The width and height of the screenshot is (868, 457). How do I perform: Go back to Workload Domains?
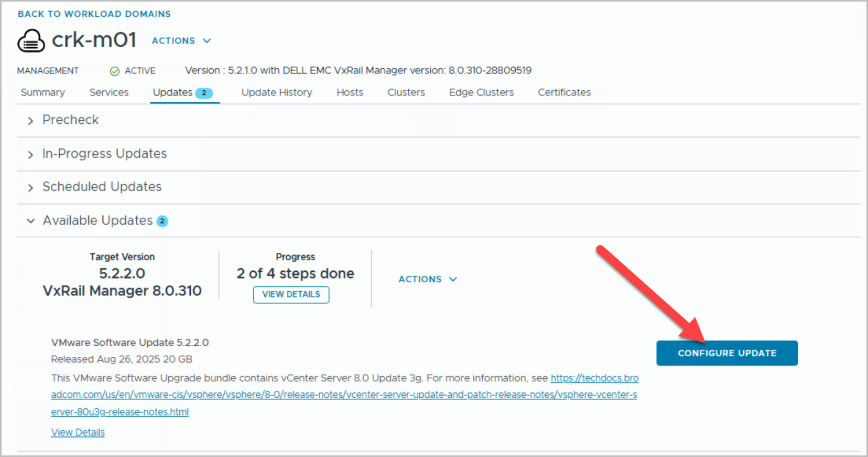94,14
